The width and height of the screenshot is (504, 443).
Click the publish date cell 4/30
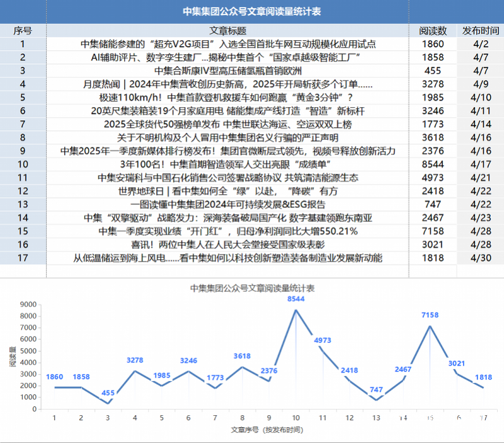[x=481, y=258]
